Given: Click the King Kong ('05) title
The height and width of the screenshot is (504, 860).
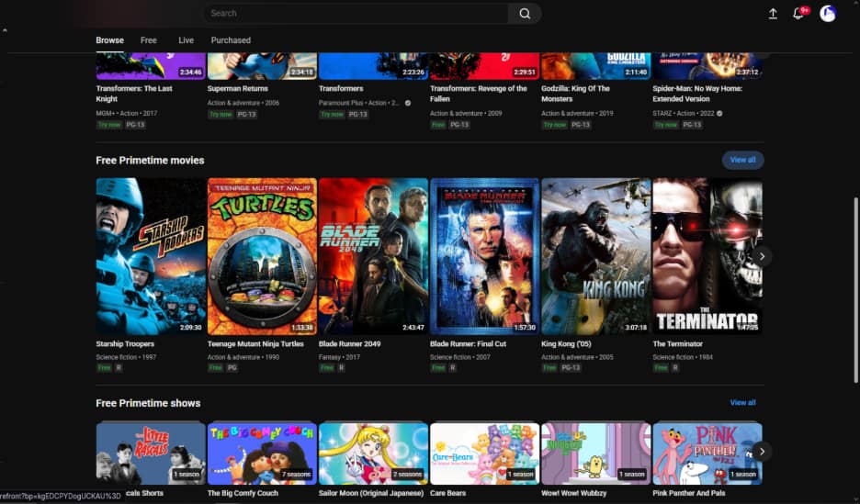Looking at the screenshot, I should 566,344.
